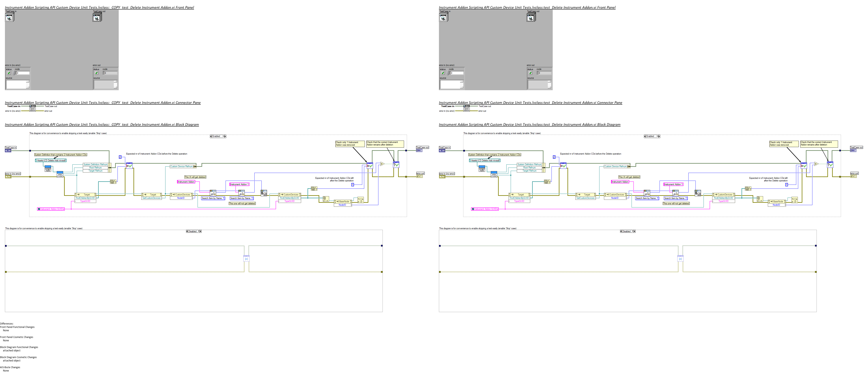The height and width of the screenshot is (379, 868).
Task: Click the trash-can delete instrument VI in left diagram
Action: (x=264, y=192)
